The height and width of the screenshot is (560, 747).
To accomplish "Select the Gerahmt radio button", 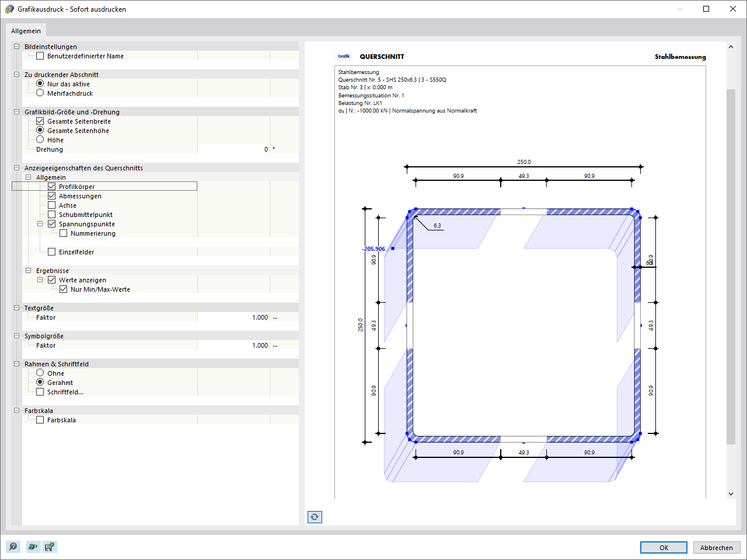I will [40, 382].
